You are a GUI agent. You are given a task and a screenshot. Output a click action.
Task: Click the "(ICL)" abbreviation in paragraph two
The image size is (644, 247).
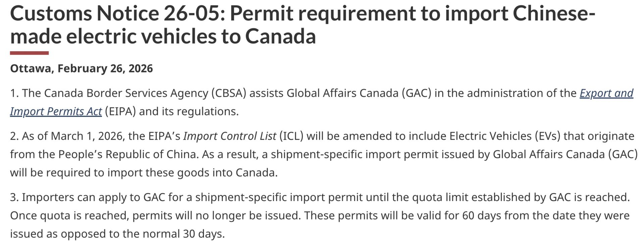[x=291, y=136]
